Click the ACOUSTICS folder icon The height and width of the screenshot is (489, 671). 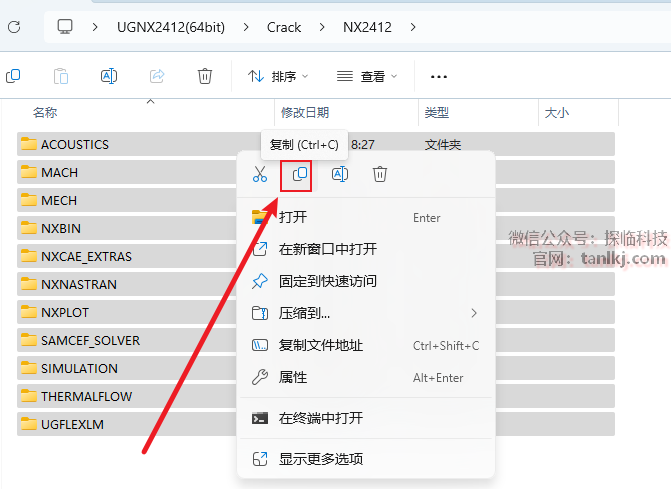coord(29,144)
